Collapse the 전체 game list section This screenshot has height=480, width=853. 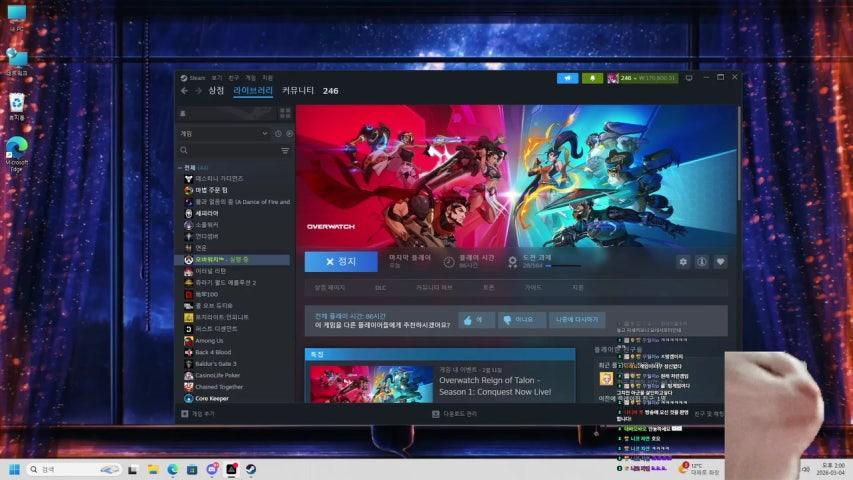pos(180,168)
